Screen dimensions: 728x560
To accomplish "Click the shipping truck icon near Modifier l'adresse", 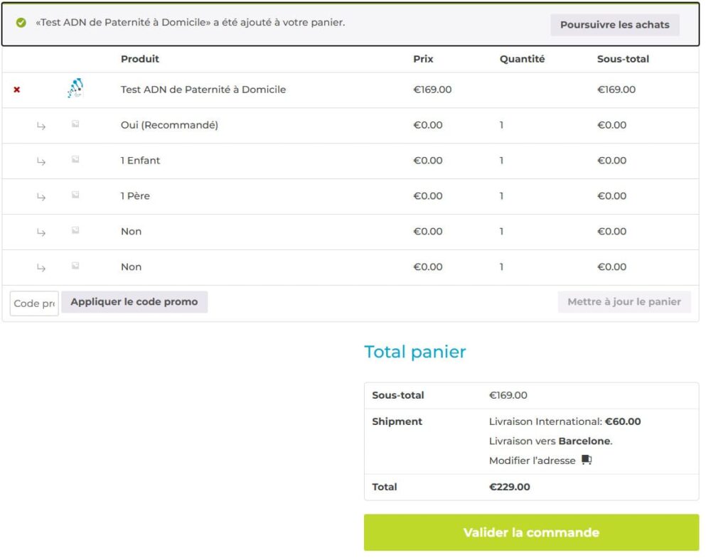I will coord(587,460).
